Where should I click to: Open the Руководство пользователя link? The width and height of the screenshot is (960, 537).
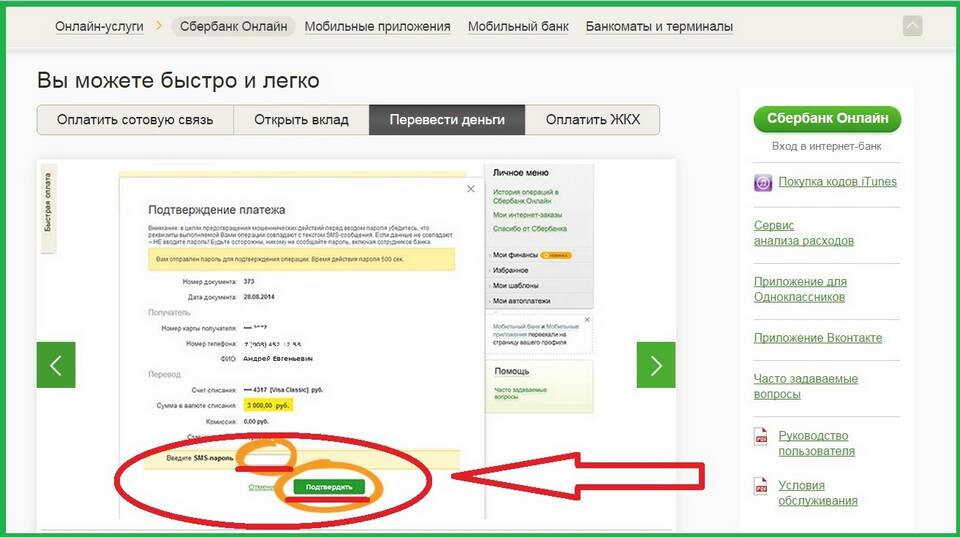(816, 443)
